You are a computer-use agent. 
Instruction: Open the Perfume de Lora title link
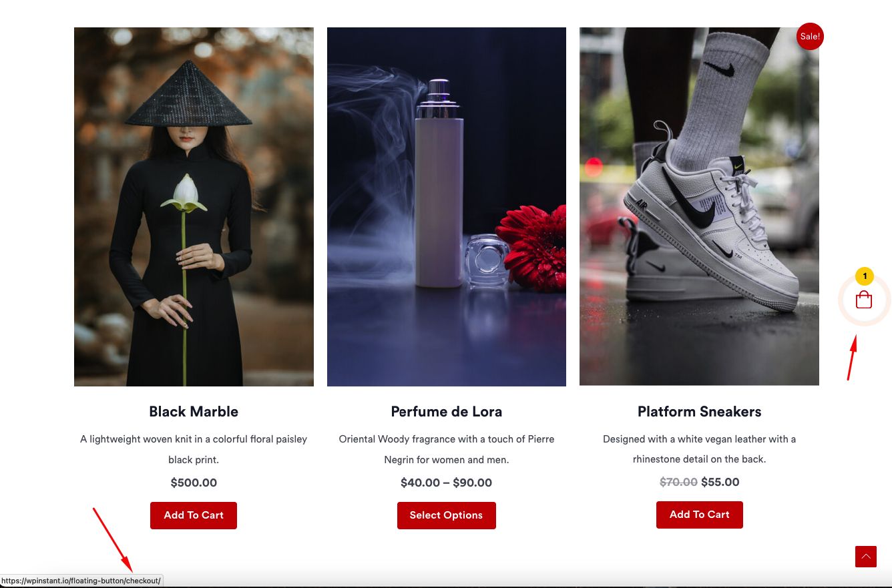[x=447, y=412]
